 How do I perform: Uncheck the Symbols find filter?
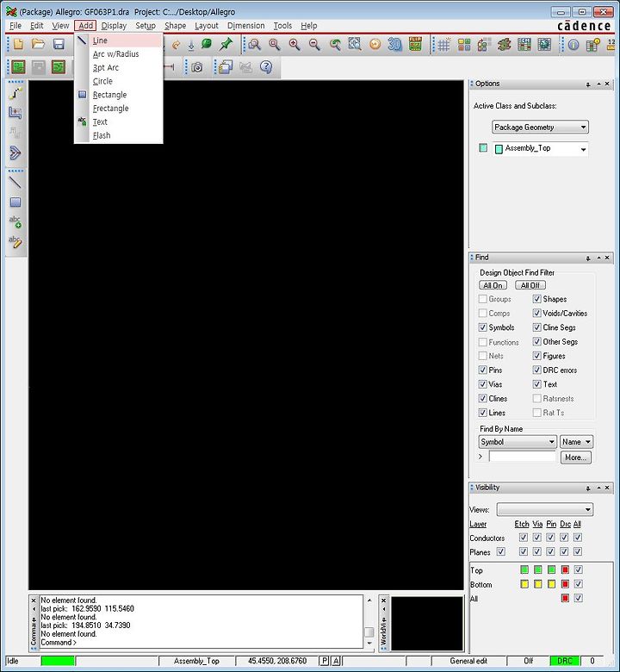pyautogui.click(x=482, y=327)
